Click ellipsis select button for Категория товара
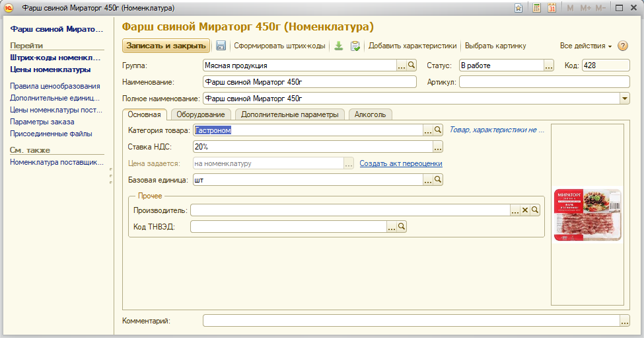This screenshot has width=644, height=338. tap(428, 130)
